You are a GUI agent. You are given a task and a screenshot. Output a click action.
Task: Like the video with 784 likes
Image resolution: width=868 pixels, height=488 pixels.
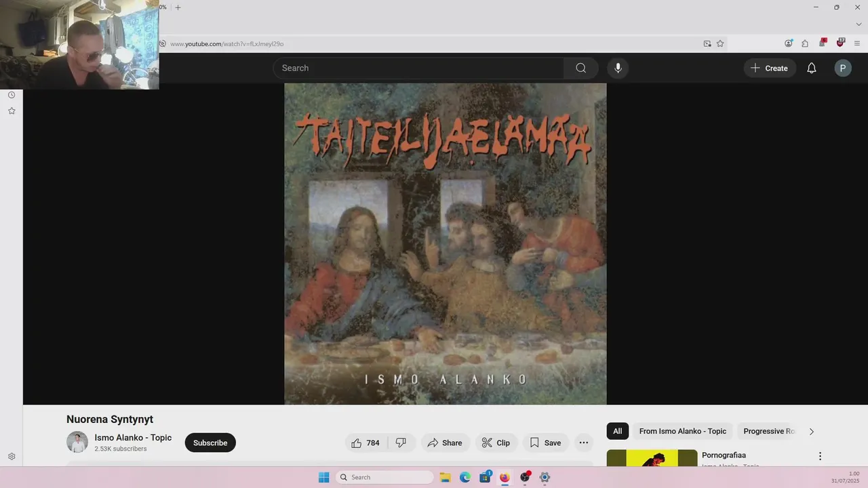[x=366, y=443]
